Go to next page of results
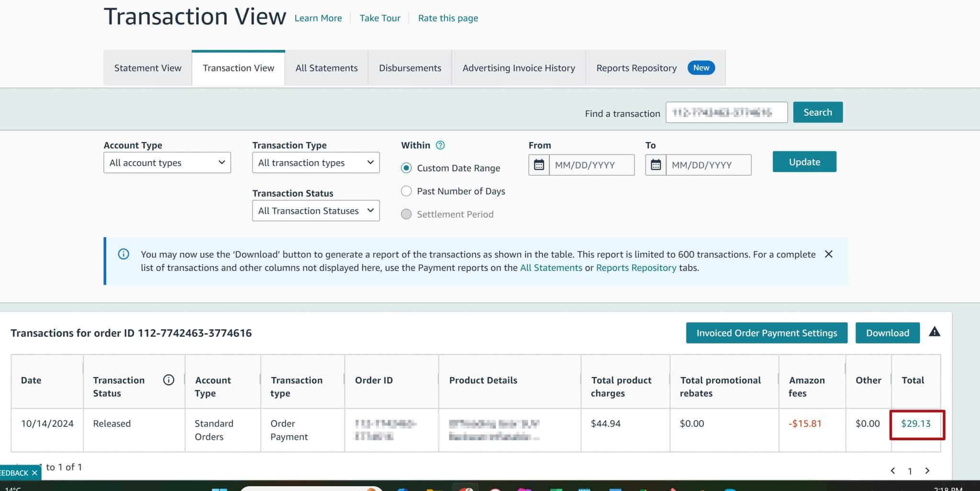This screenshot has height=491, width=980. (927, 471)
